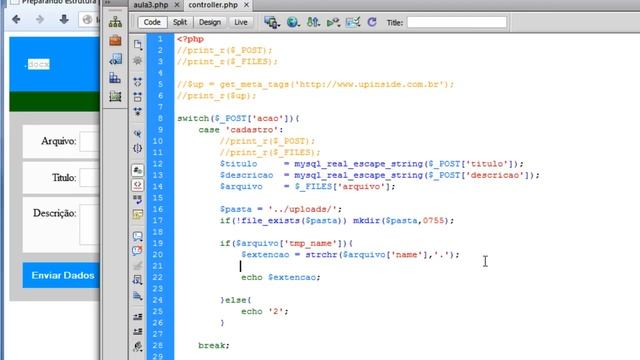640x360 pixels.
Task: Click the "case 'cadastro':" line
Action: tap(241, 130)
